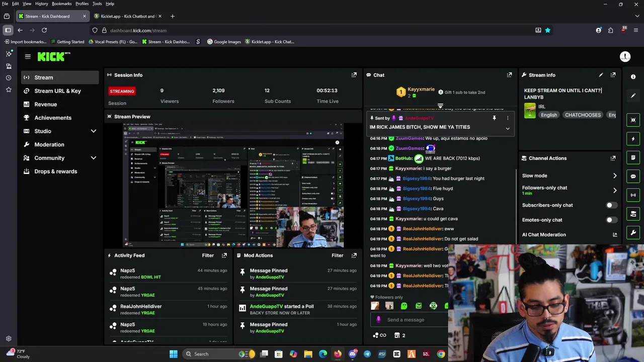644x362 pixels.
Task: Click the camera icon in right sidebar
Action: tap(633, 214)
